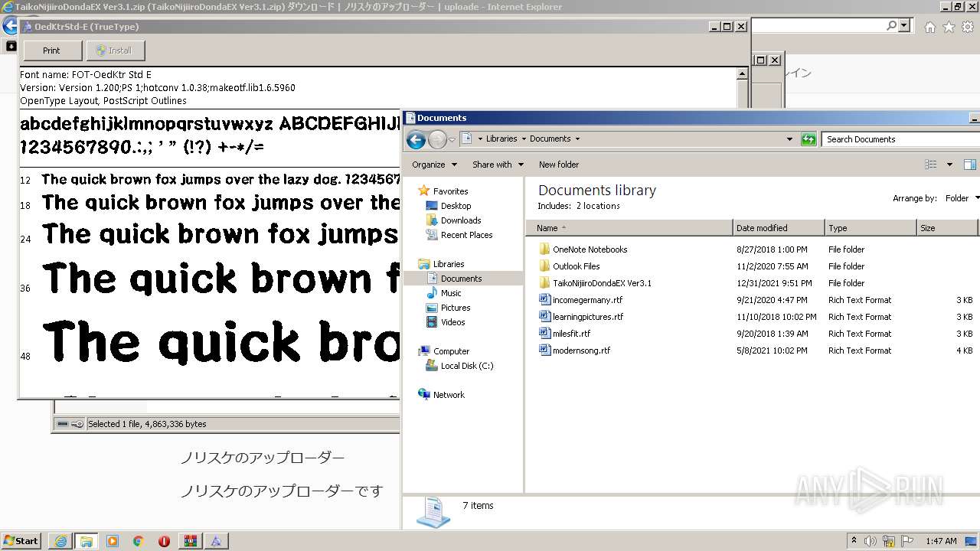
Task: Select Documents under Libraries in navigation pane
Action: 461,279
